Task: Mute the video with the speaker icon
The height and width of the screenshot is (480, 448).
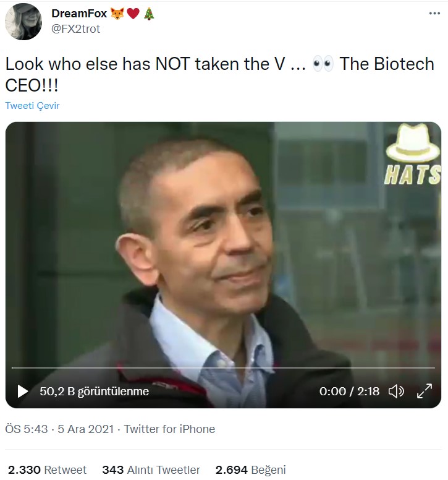Action: pos(396,391)
